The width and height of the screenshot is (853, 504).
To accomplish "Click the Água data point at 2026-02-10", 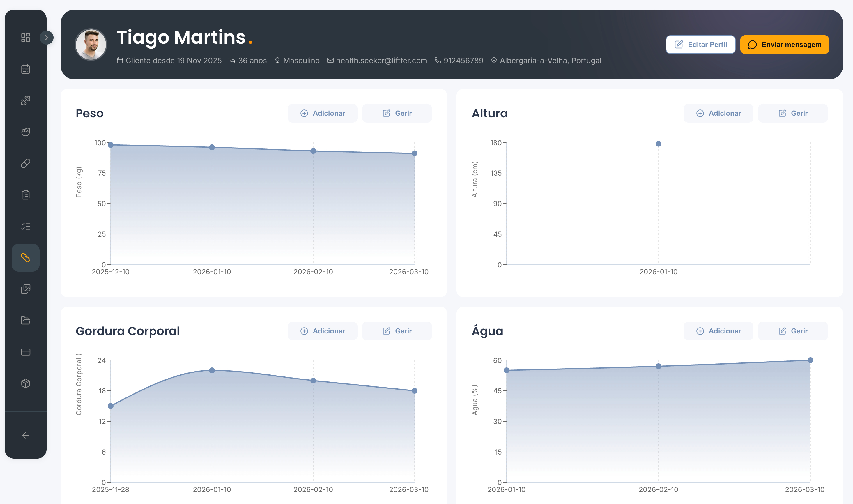I will (659, 366).
